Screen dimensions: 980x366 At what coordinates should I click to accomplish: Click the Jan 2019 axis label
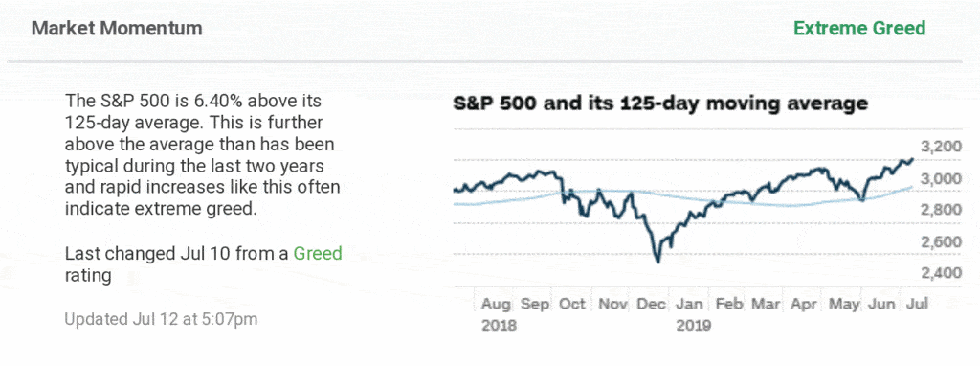click(x=693, y=314)
